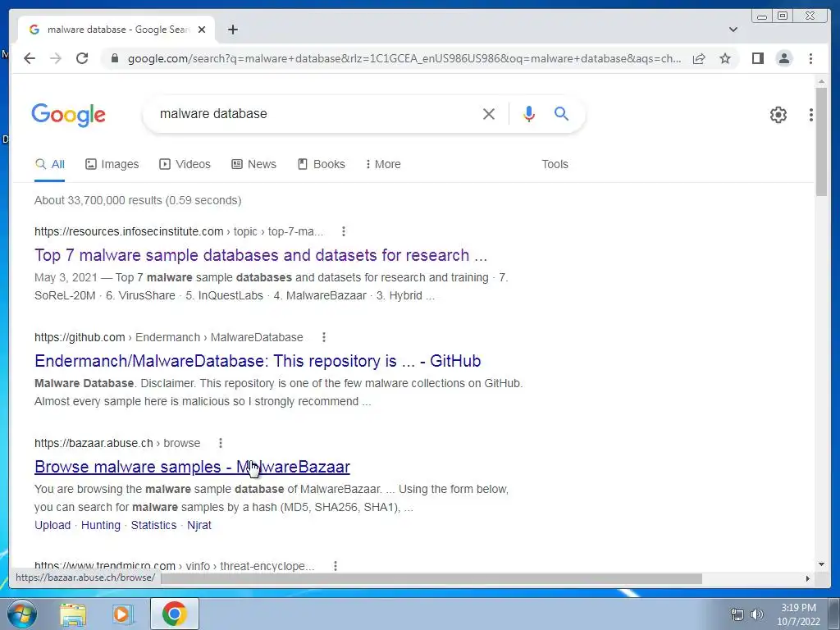Click the results count text
The width and height of the screenshot is (840, 630).
[138, 200]
